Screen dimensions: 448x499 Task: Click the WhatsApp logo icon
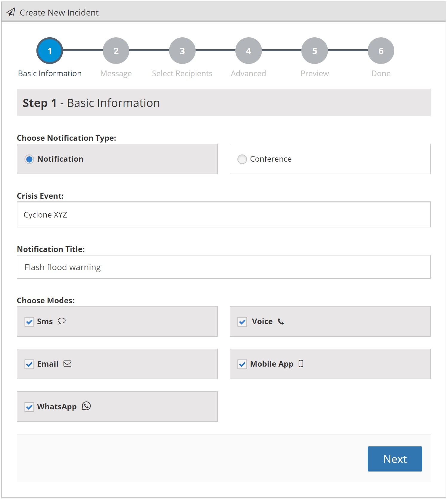pos(86,406)
